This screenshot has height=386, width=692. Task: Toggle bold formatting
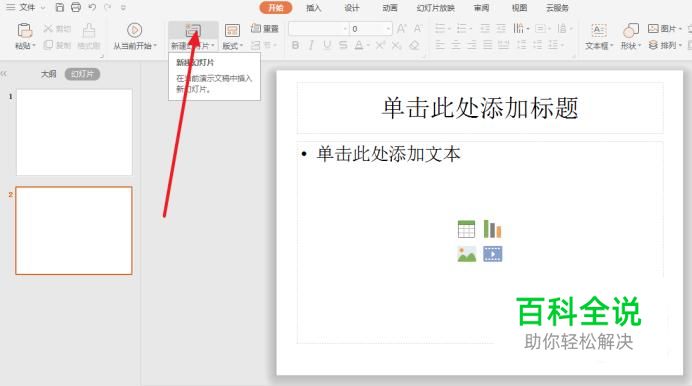click(295, 45)
